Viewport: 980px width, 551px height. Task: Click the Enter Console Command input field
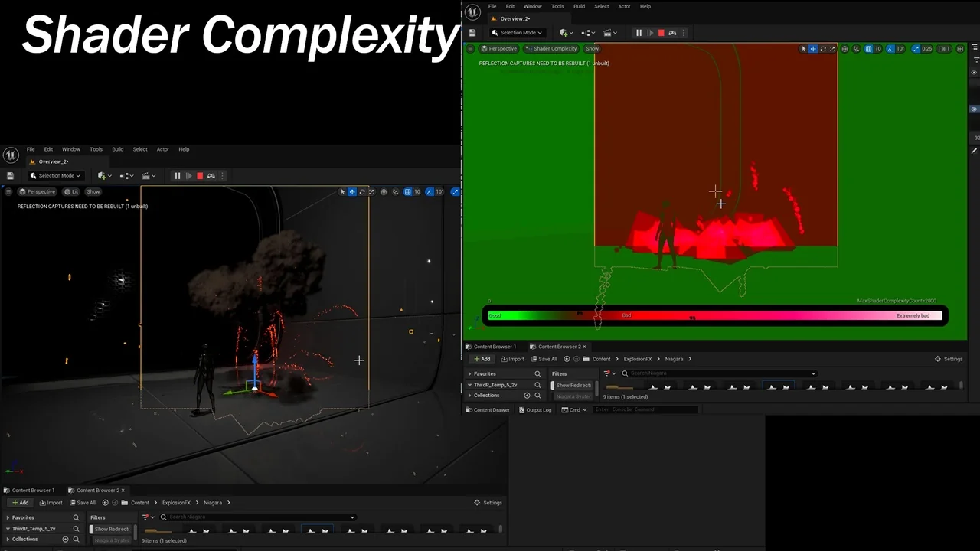[x=645, y=410]
